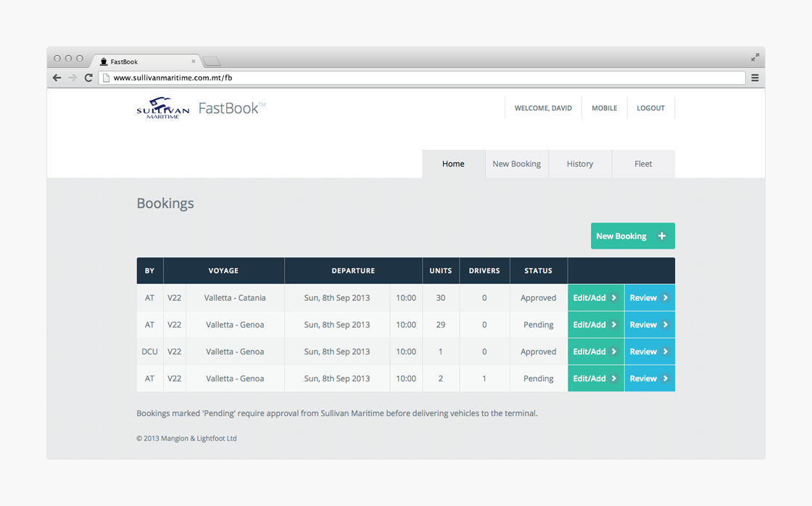This screenshot has width=812, height=506.
Task: Click Review for the 29 units booking
Action: coord(650,325)
